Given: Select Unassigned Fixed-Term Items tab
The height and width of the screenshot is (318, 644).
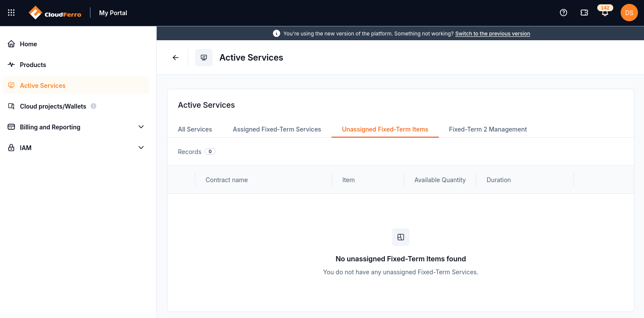Looking at the screenshot, I should click(x=385, y=129).
